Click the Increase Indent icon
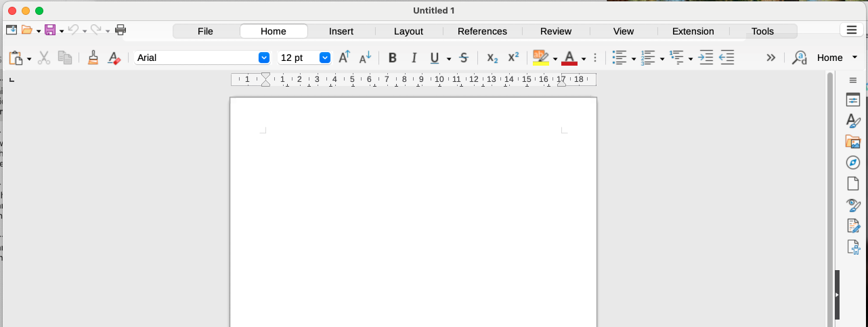Image resolution: width=868 pixels, height=327 pixels. click(706, 58)
